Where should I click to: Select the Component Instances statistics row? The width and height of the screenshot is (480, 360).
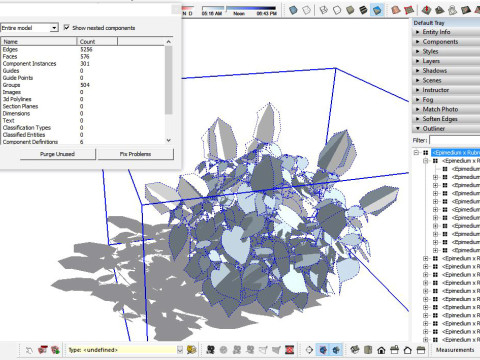coord(83,63)
